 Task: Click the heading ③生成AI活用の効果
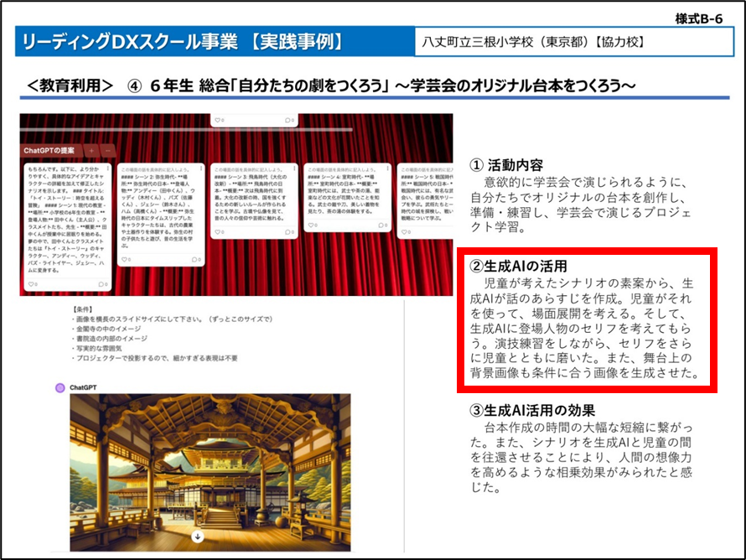pos(532,410)
